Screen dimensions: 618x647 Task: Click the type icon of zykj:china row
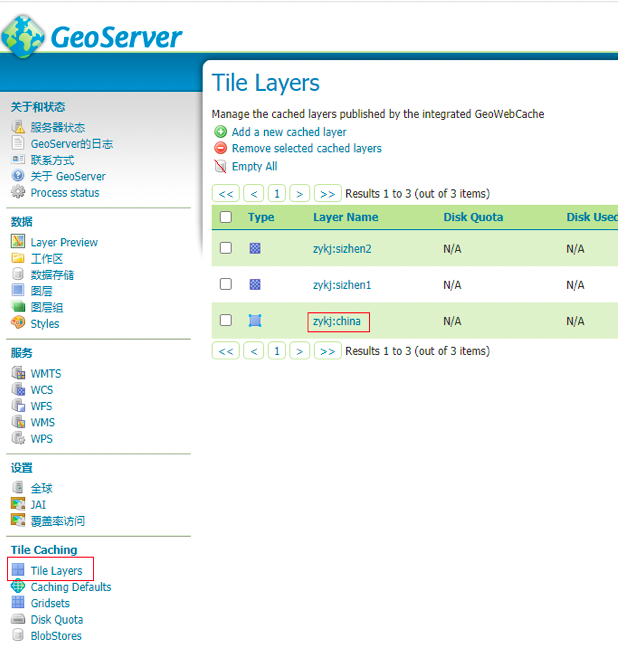click(255, 321)
